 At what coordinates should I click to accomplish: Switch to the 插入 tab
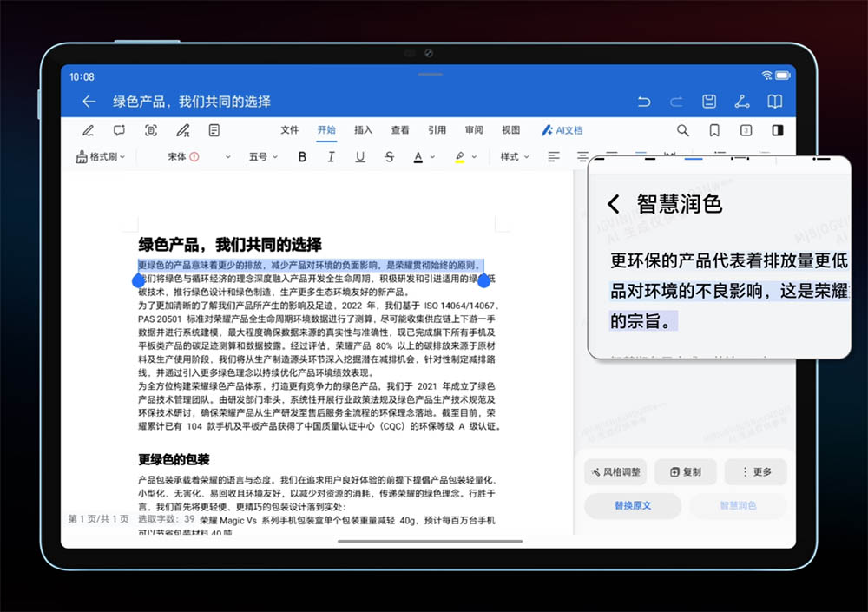pos(363,130)
